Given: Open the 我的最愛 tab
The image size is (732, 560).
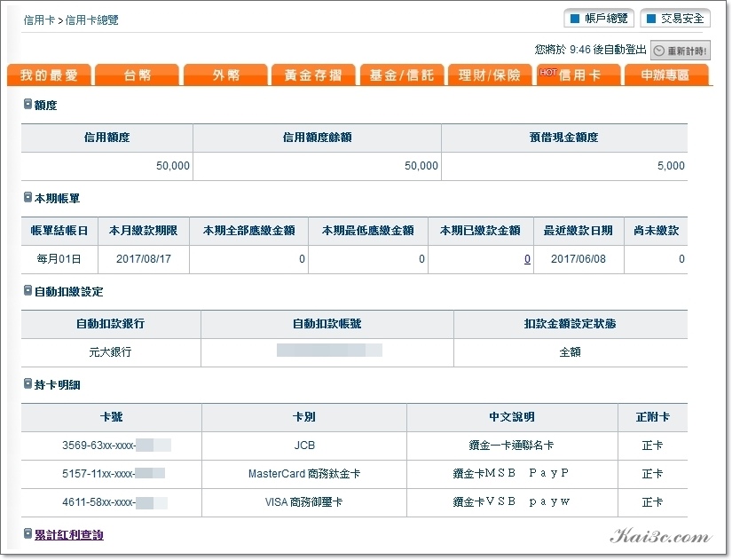Looking at the screenshot, I should [x=49, y=75].
